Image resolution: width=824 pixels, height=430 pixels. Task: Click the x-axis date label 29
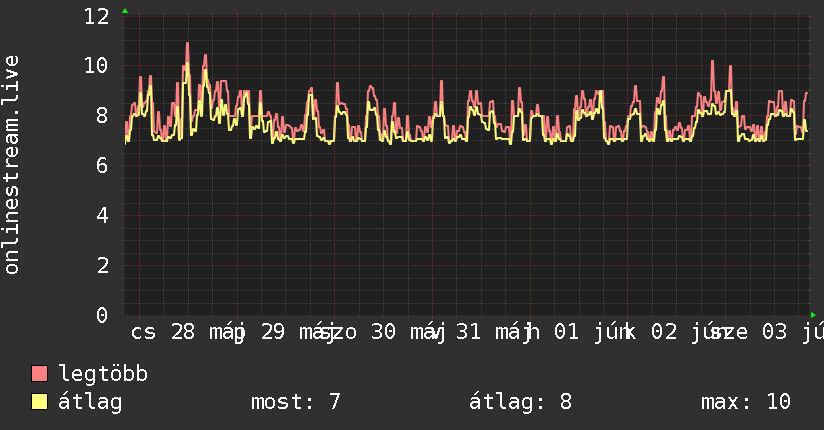pyautogui.click(x=273, y=332)
